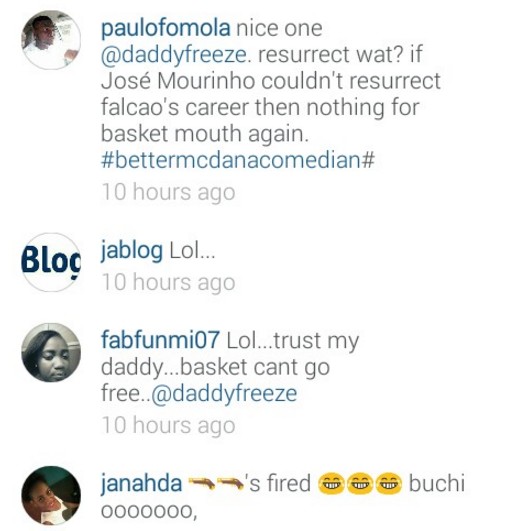
Task: Tap '10 hours ago' below fabfunmi07's comment
Action: pyautogui.click(x=168, y=425)
